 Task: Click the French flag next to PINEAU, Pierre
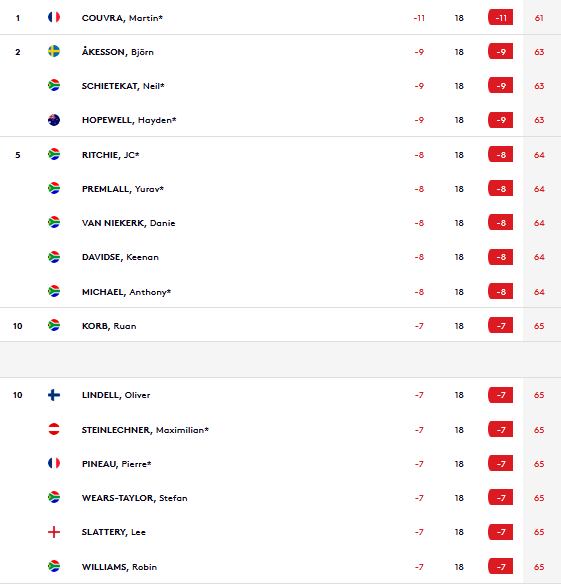point(54,463)
